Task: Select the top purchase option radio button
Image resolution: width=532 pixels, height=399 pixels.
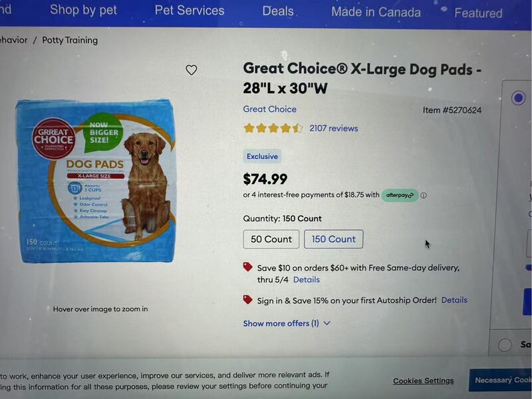Action: (518, 98)
